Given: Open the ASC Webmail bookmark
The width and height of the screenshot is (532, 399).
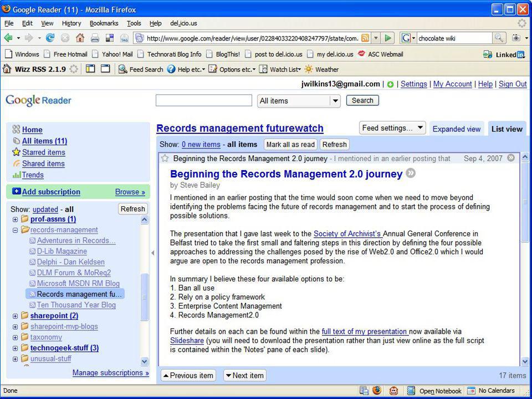Looking at the screenshot, I should [x=381, y=54].
